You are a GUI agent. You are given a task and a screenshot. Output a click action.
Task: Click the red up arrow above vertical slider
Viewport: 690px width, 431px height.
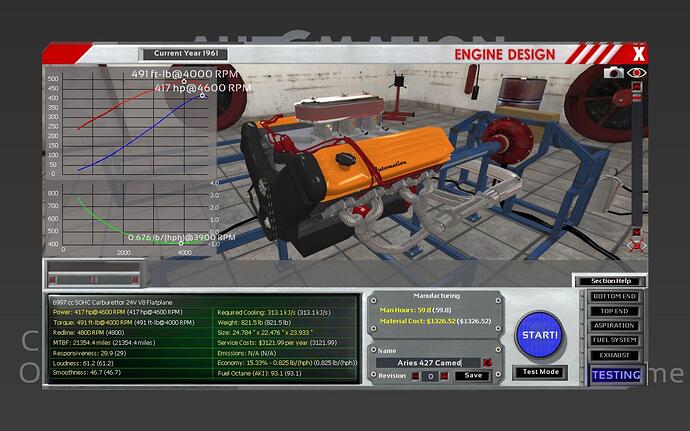tap(637, 87)
